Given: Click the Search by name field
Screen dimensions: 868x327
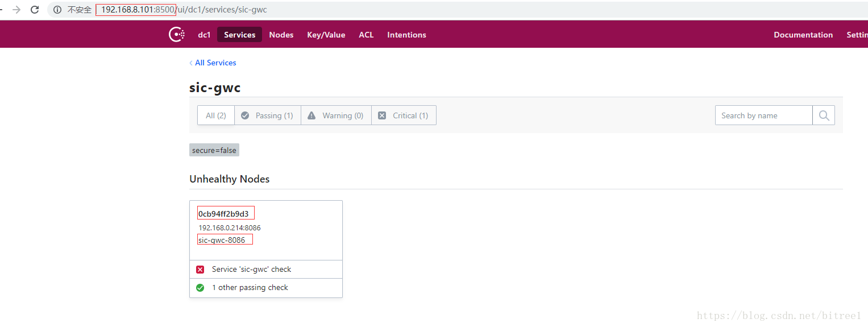Looking at the screenshot, I should click(x=763, y=115).
